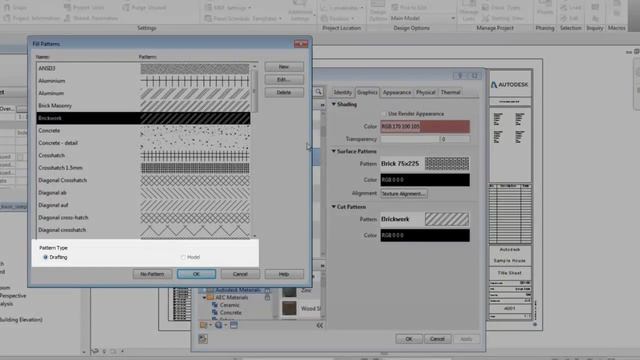The height and width of the screenshot is (360, 640).
Task: Select the highlighted Brickwerk pattern row
Action: [x=143, y=118]
